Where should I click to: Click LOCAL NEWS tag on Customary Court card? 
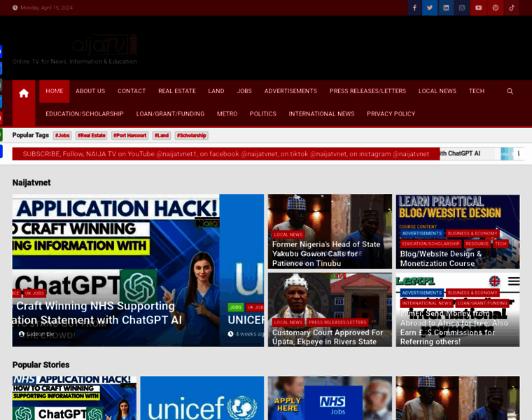click(x=288, y=322)
